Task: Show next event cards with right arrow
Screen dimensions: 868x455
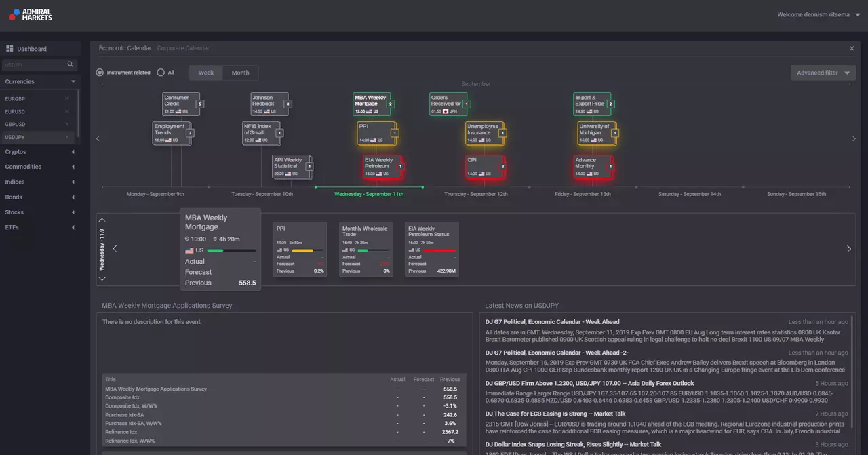Action: pyautogui.click(x=848, y=249)
